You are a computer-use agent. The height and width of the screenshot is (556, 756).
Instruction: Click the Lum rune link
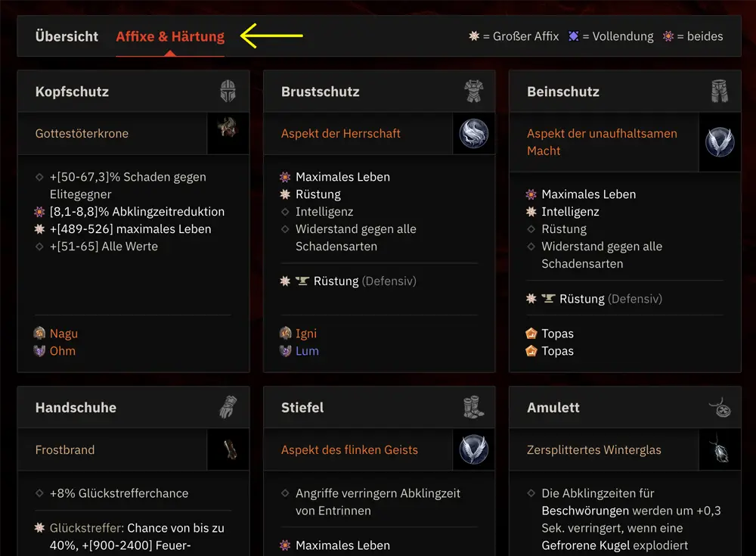pyautogui.click(x=307, y=351)
